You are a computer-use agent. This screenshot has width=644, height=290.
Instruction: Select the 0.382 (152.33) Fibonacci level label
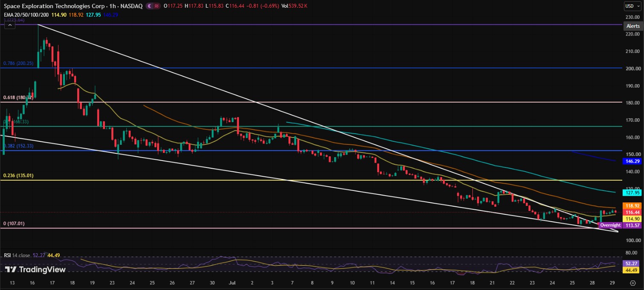point(18,146)
